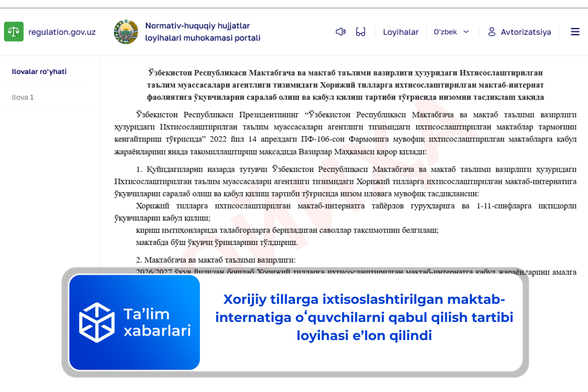Open the hamburger menu icon
588x392 pixels.
(575, 31)
